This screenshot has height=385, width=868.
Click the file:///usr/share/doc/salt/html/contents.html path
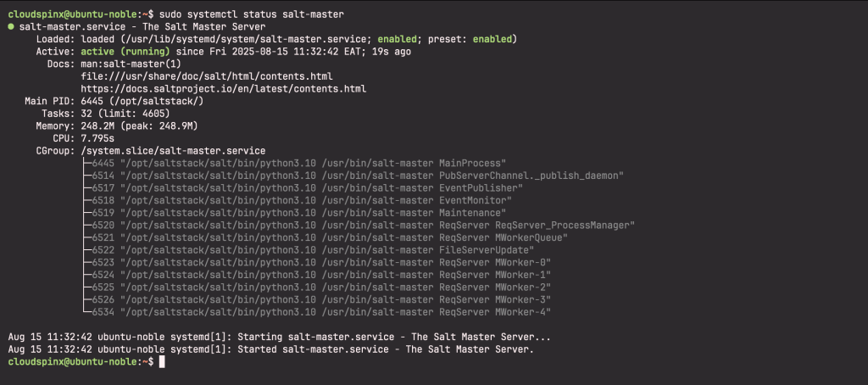coord(207,75)
